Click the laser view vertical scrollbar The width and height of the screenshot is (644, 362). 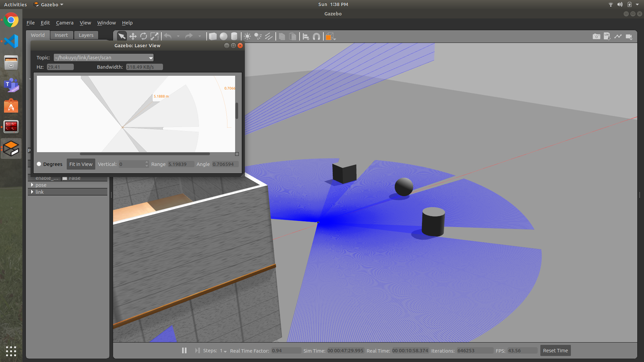pos(237,111)
